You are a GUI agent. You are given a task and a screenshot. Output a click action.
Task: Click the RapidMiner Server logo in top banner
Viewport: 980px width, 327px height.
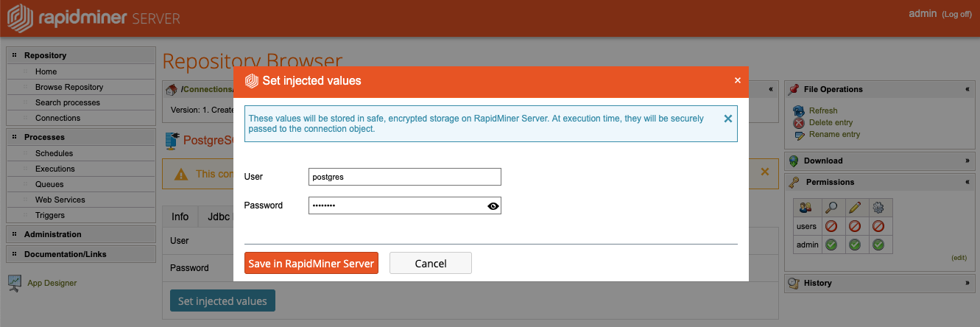[94, 18]
